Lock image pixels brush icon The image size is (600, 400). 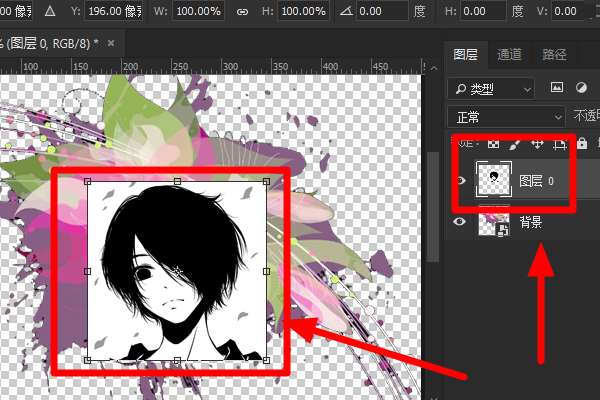point(515,144)
